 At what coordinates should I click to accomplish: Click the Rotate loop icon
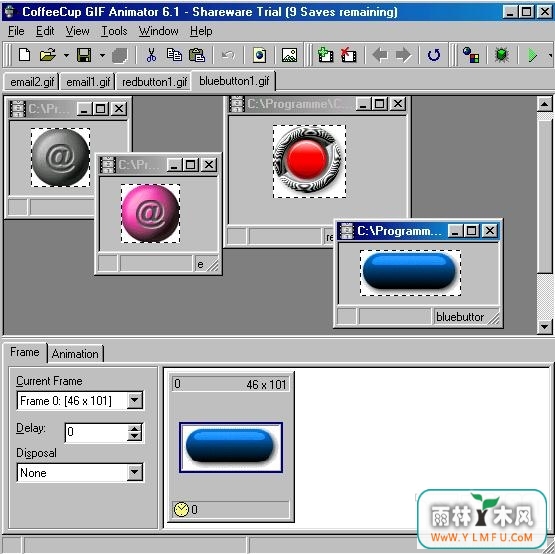tap(434, 55)
